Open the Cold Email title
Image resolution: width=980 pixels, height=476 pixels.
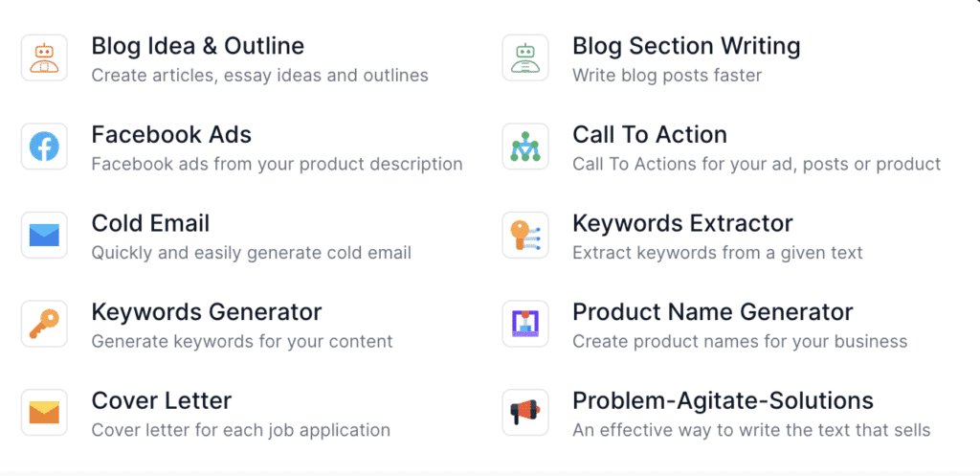pos(150,224)
